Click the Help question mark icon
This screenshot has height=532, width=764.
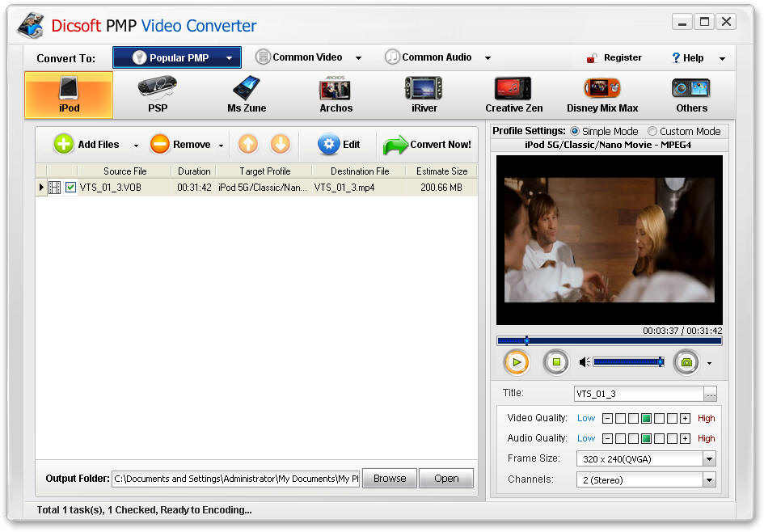[x=676, y=58]
